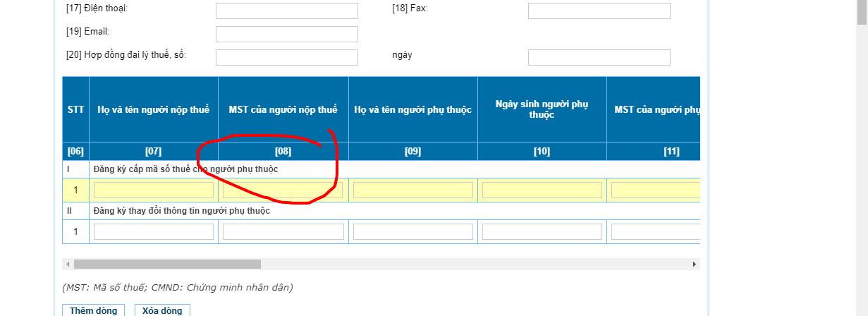Focus section II dependent name cell [09]
This screenshot has width=868, height=316.
(x=412, y=231)
